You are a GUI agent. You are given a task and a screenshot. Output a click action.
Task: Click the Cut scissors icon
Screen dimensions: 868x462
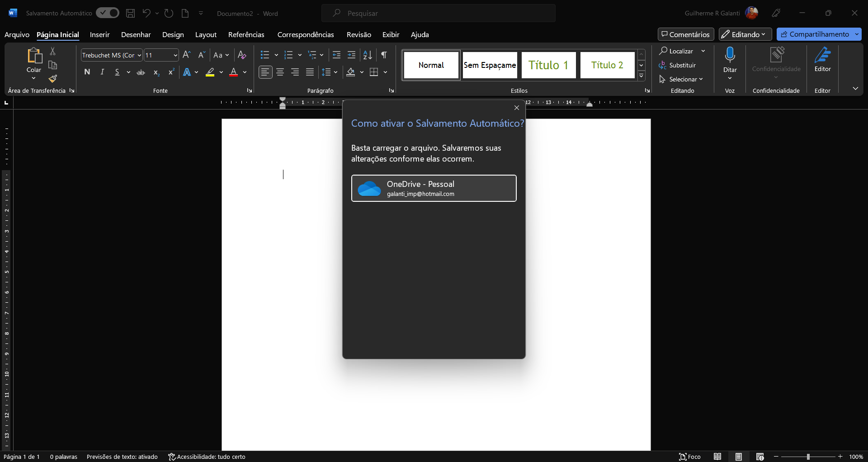[53, 51]
